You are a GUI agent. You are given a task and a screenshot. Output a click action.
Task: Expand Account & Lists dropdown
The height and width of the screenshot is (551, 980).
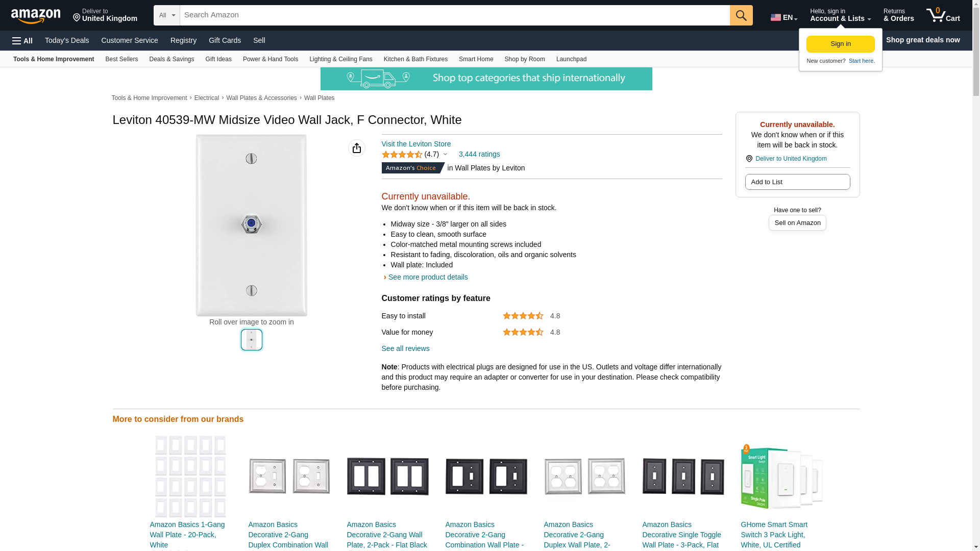pyautogui.click(x=840, y=15)
